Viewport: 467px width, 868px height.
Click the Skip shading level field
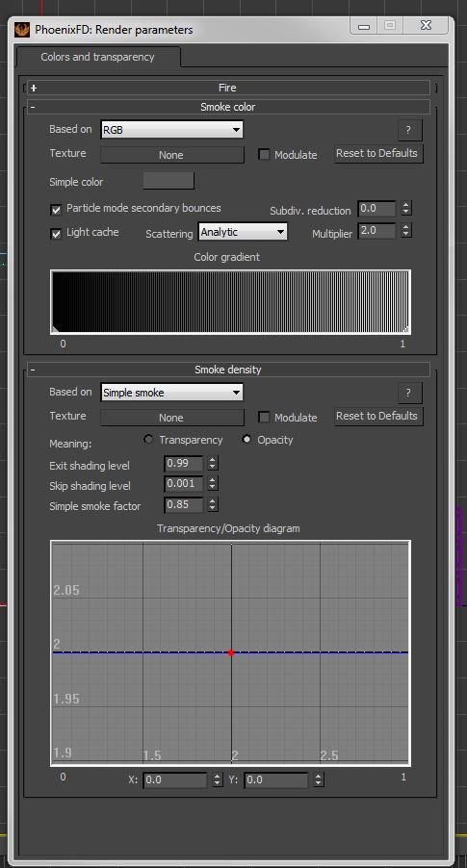pyautogui.click(x=183, y=484)
